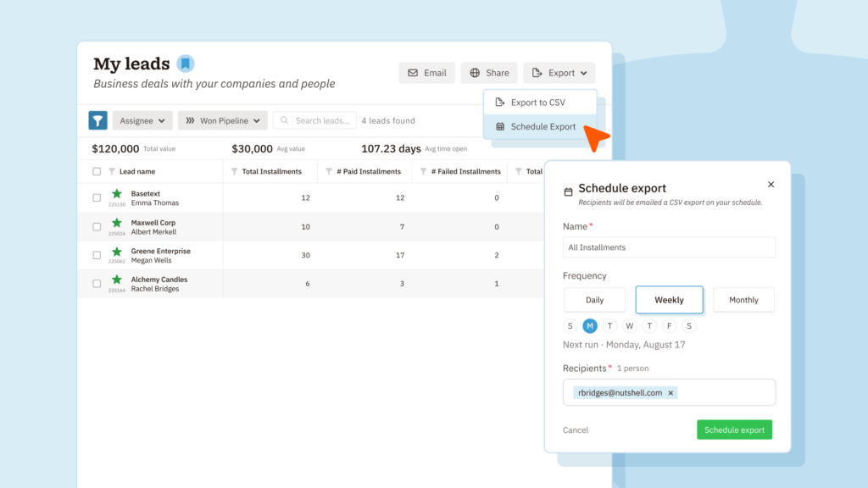
Task: Click the filter icon in # Failed Installments column
Action: [x=424, y=171]
